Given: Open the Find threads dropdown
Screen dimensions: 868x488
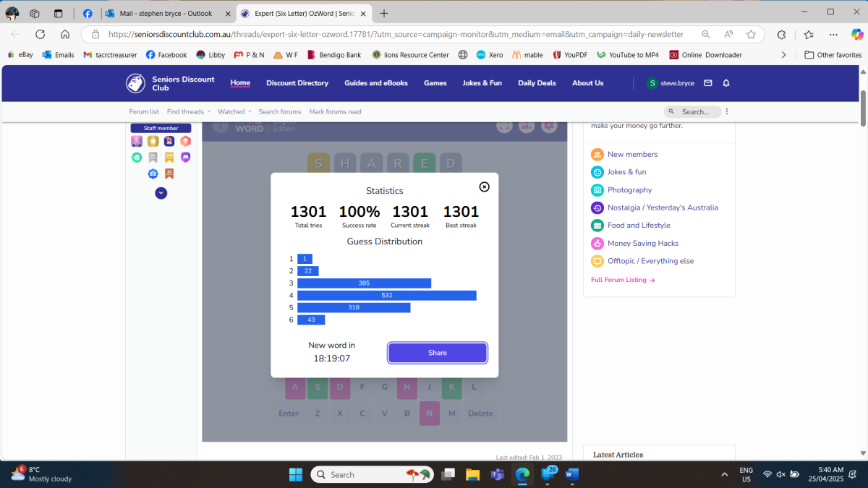Looking at the screenshot, I should (x=188, y=112).
